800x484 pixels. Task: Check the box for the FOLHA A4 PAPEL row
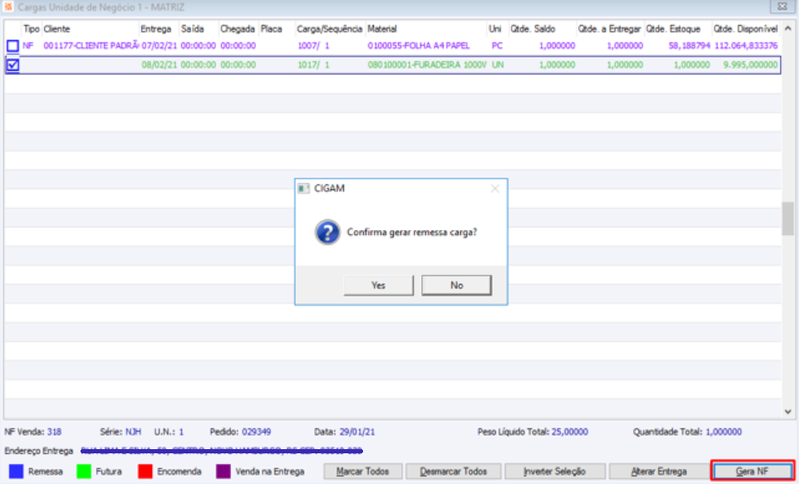pyautogui.click(x=13, y=46)
